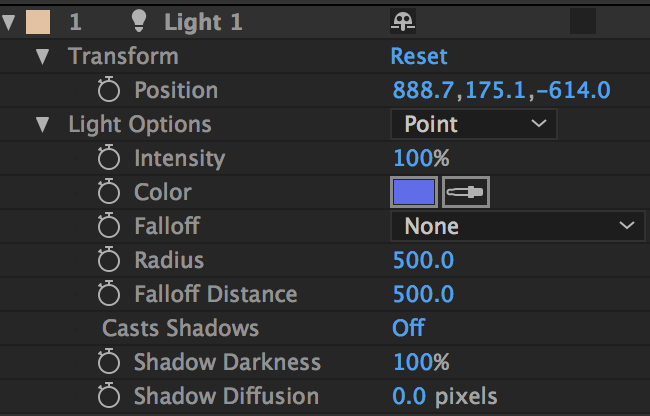
Task: Click the Position value 888.7,175.1,-614.0
Action: coord(501,90)
